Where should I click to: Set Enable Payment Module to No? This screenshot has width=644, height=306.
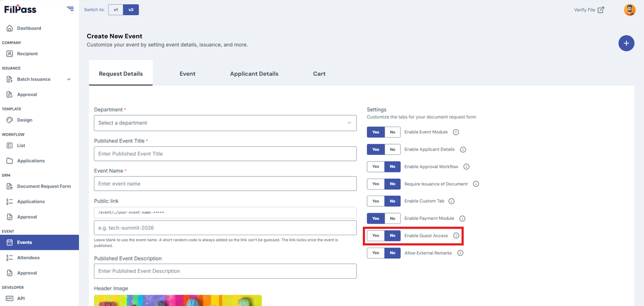click(x=392, y=218)
